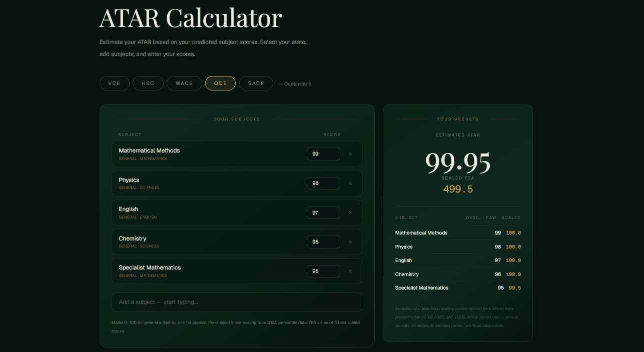The image size is (644, 352).
Task: Click Mathematical Methods row in results table
Action: tap(458, 233)
